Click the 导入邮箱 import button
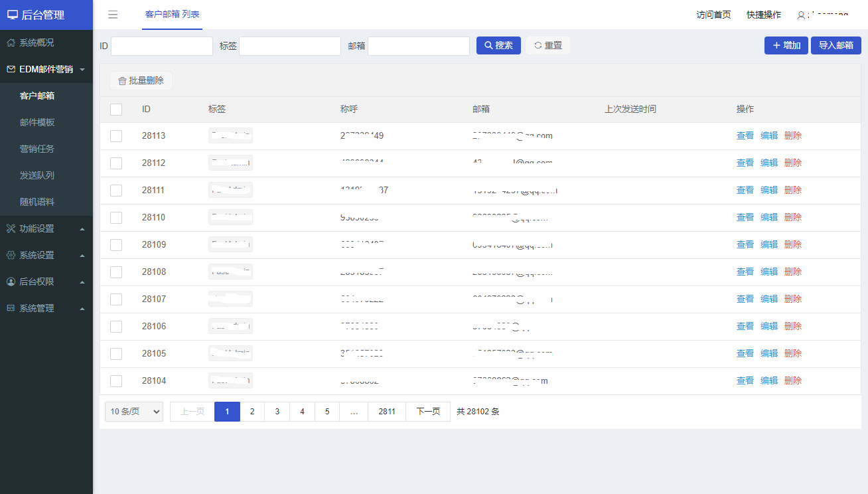The image size is (868, 494). tap(835, 45)
